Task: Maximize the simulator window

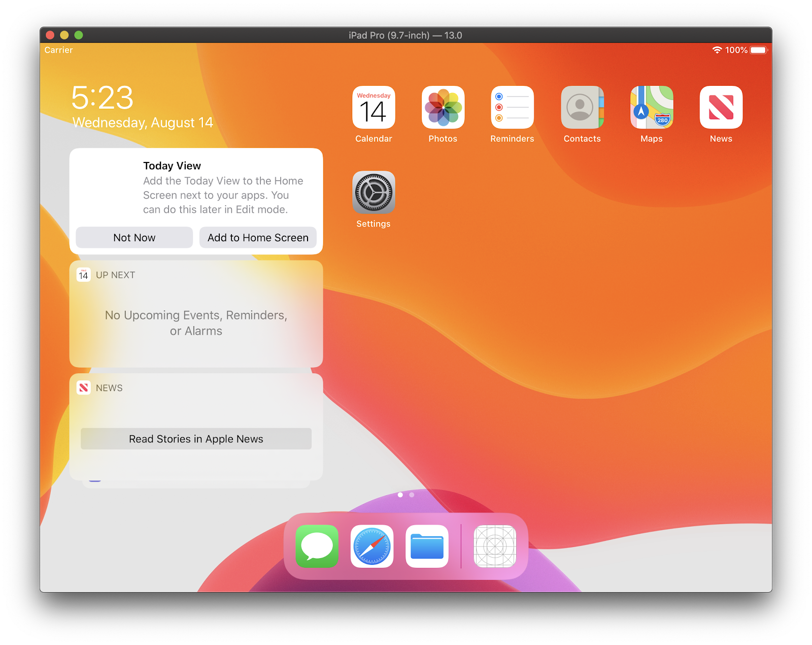Action: pyautogui.click(x=78, y=35)
